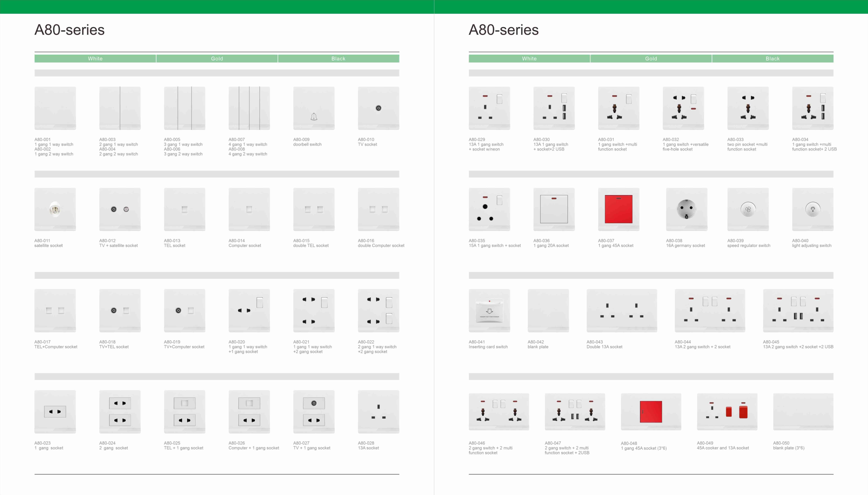868x495 pixels.
Task: Click the A80-047 multi socket + 2USB image
Action: 575,412
